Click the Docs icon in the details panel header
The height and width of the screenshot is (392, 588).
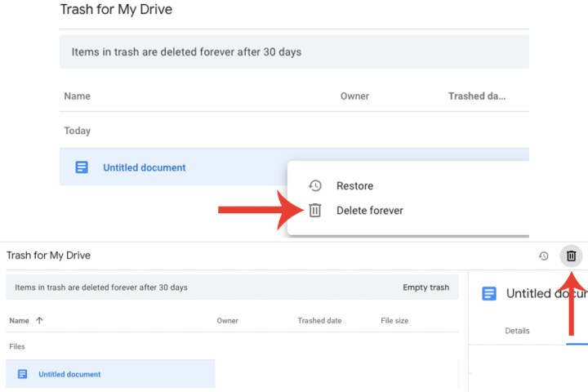pos(489,294)
